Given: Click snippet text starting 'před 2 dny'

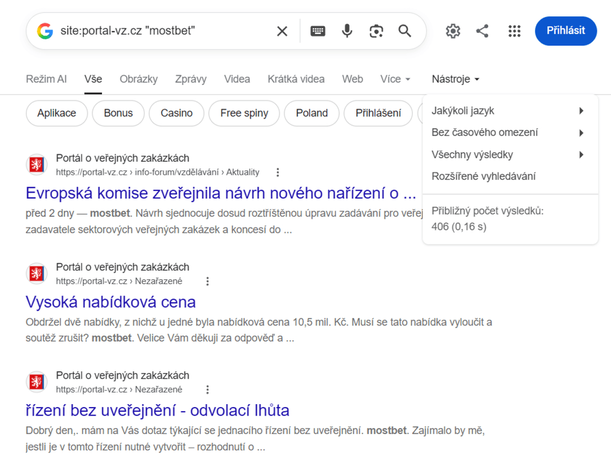Looking at the screenshot, I should [x=224, y=221].
